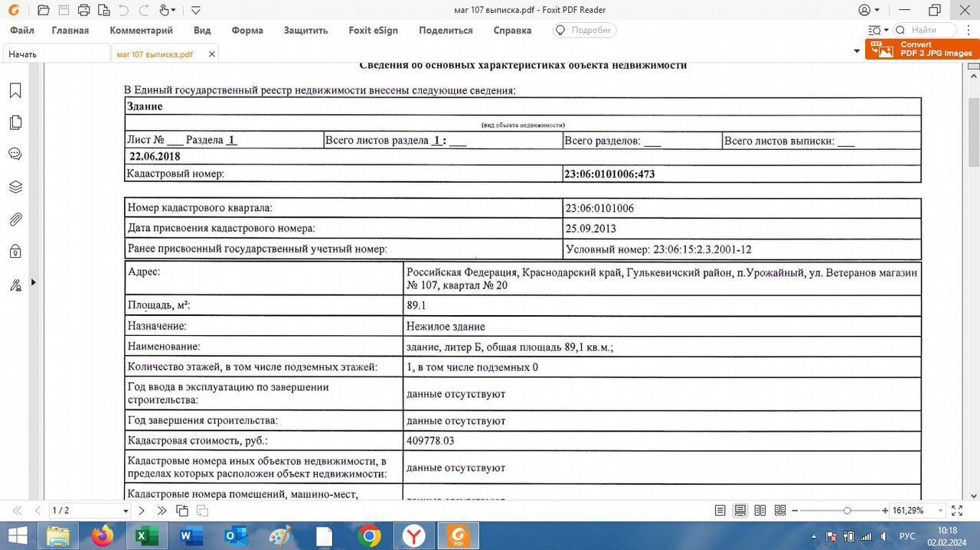
Task: Click the Redo arrow icon
Action: point(143,10)
